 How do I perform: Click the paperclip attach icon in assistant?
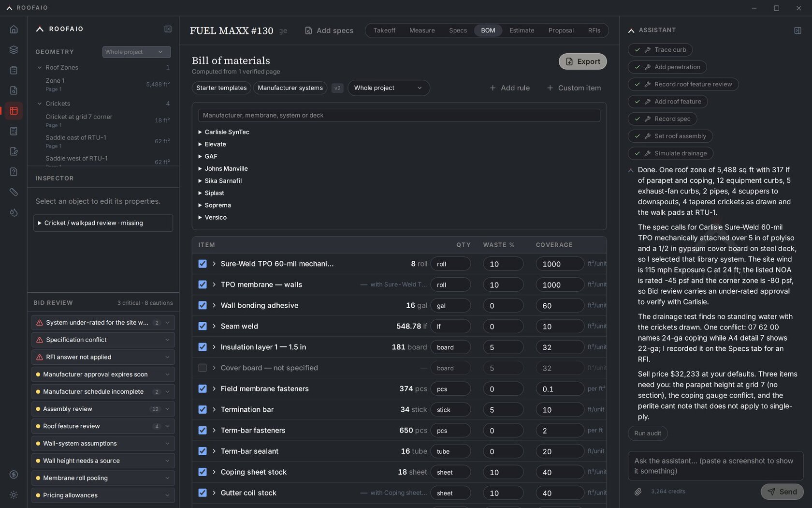638,492
